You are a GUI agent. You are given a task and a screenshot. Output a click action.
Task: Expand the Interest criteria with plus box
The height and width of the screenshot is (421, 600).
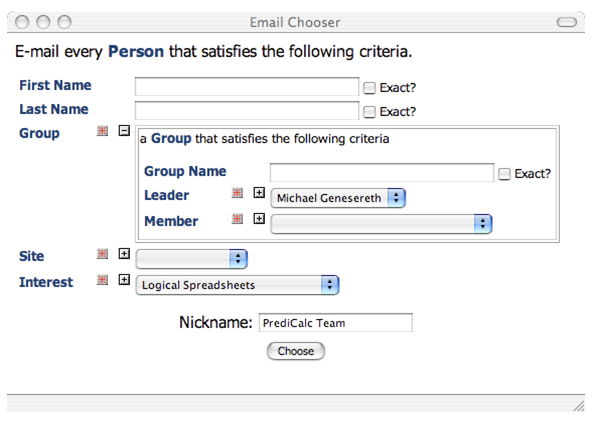coord(124,280)
